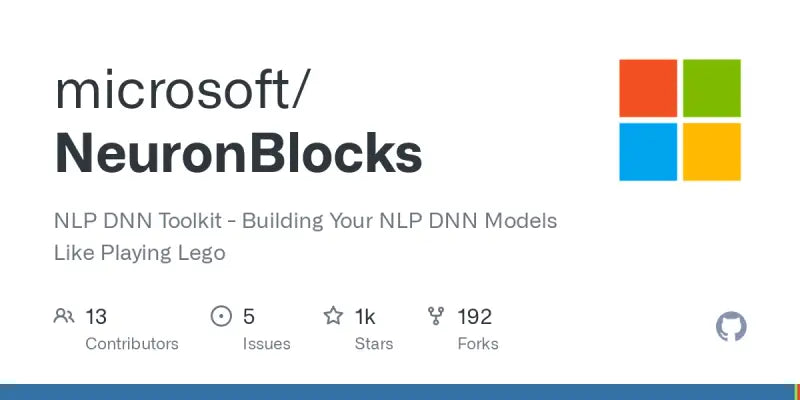The width and height of the screenshot is (800, 400).
Task: Click the 1k stars count
Action: 365,317
